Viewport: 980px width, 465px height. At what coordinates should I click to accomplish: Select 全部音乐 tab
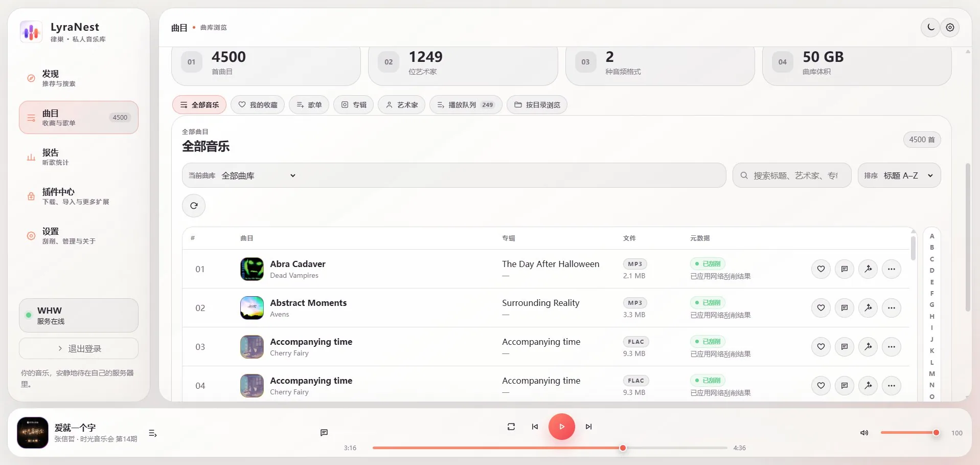[199, 105]
